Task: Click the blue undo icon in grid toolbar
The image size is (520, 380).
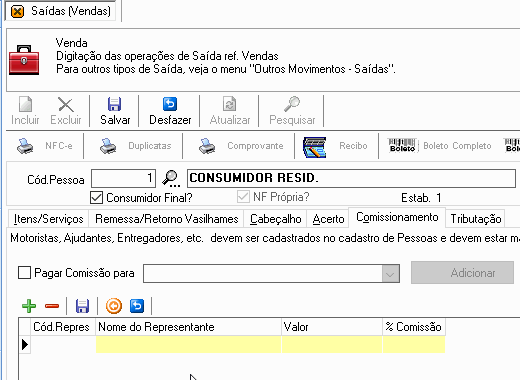Action: pyautogui.click(x=137, y=306)
